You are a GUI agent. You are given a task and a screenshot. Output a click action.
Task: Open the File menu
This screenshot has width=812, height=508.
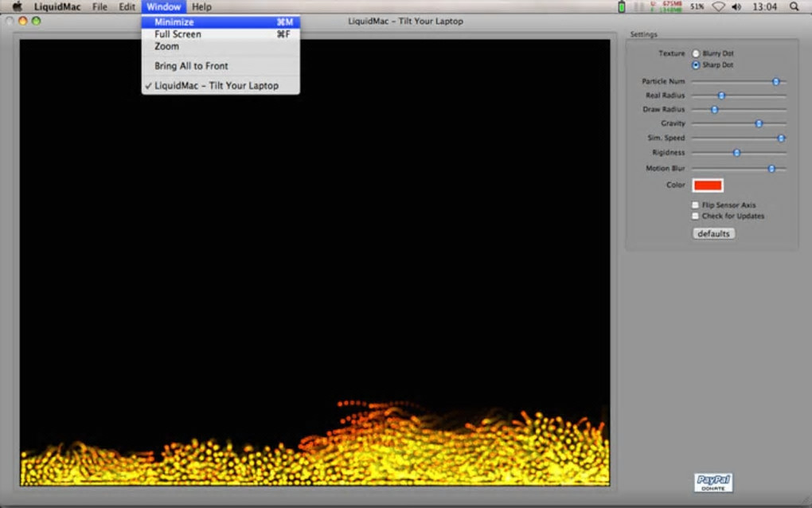[x=100, y=6]
